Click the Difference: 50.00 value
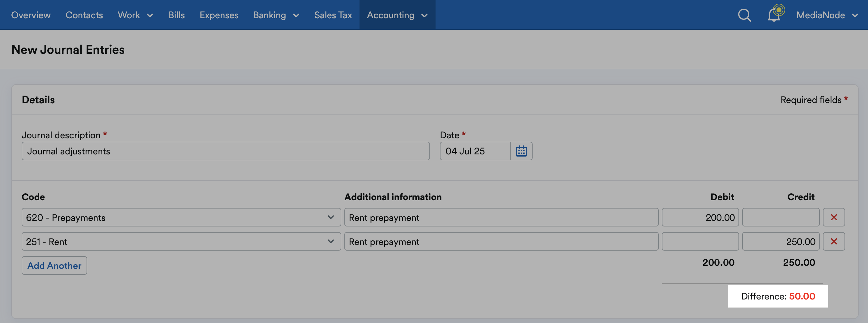 tap(778, 296)
